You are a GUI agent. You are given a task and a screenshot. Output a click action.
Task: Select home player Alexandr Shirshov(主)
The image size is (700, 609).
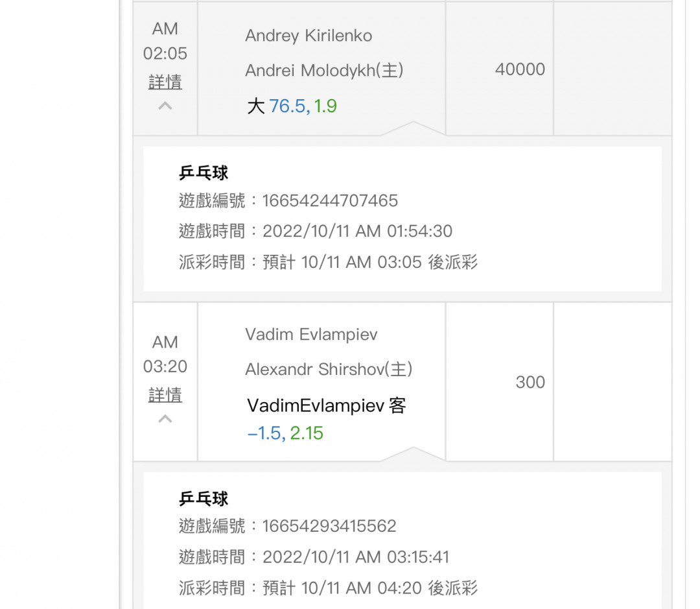point(329,369)
